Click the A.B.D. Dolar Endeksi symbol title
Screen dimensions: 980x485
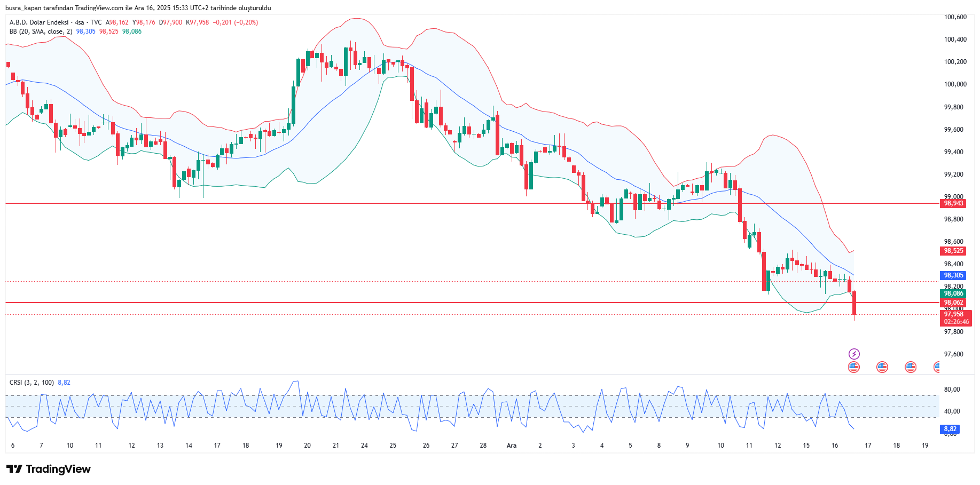(x=39, y=22)
